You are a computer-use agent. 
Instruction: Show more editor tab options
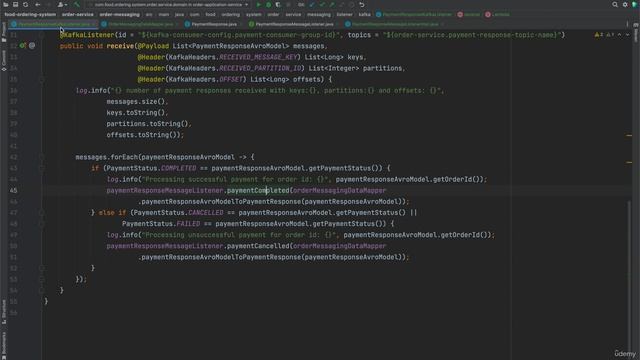tap(627, 24)
